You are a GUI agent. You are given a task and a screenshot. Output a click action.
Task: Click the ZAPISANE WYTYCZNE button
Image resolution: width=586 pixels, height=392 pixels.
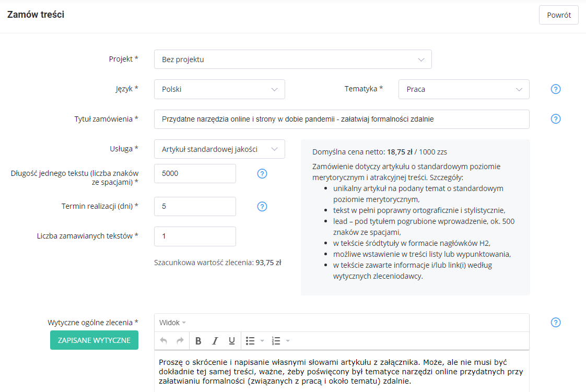tap(94, 340)
